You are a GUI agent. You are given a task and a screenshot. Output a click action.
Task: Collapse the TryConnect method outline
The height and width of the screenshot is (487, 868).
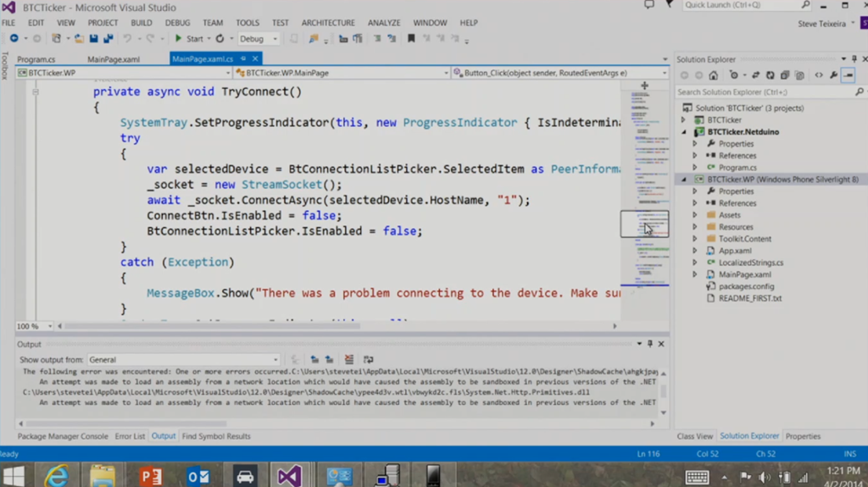(36, 91)
